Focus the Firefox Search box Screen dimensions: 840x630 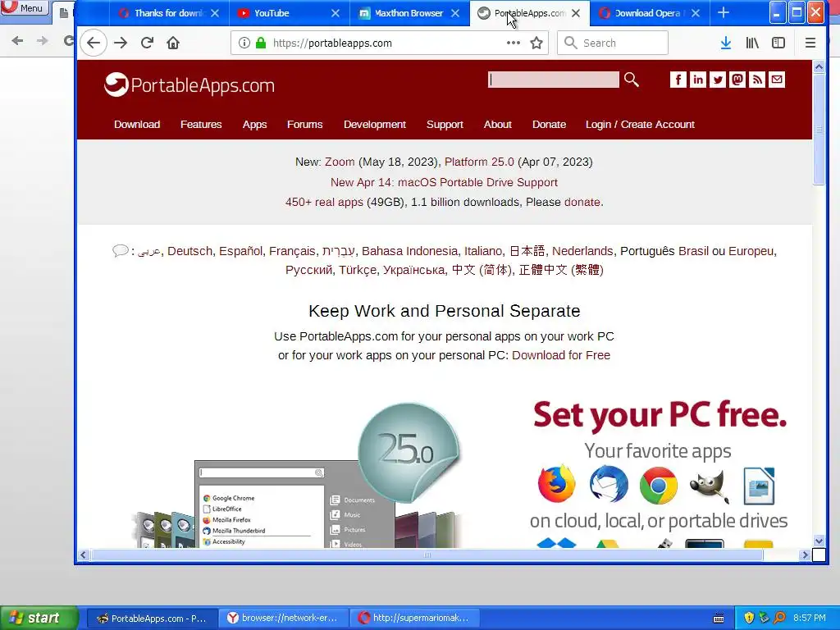point(613,43)
